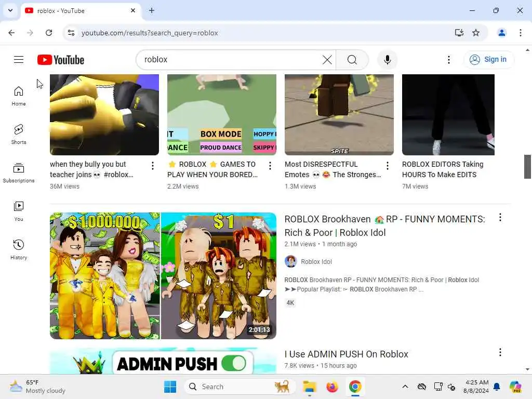Click the scrollbar down arrow
This screenshot has height=399, width=532.
(x=527, y=369)
